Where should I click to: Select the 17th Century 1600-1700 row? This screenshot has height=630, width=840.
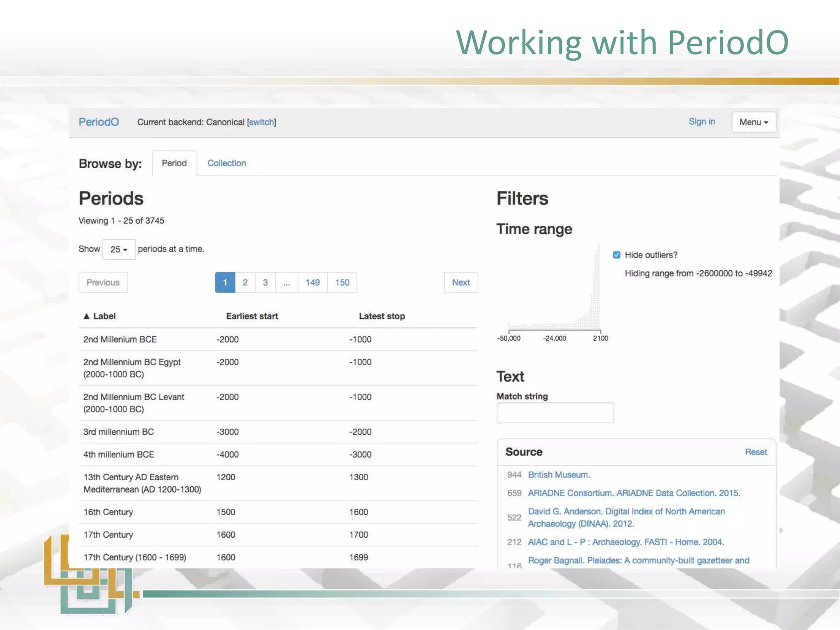pos(278,534)
